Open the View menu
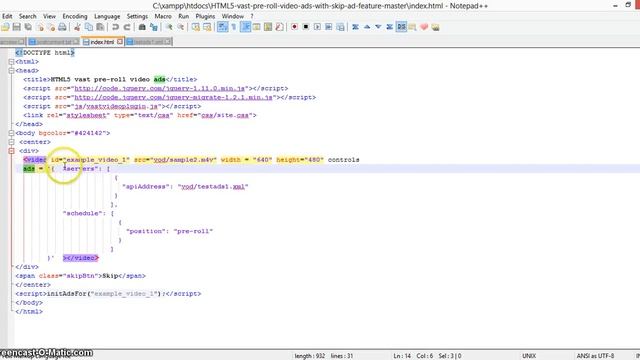The image size is (640, 360). (49, 16)
